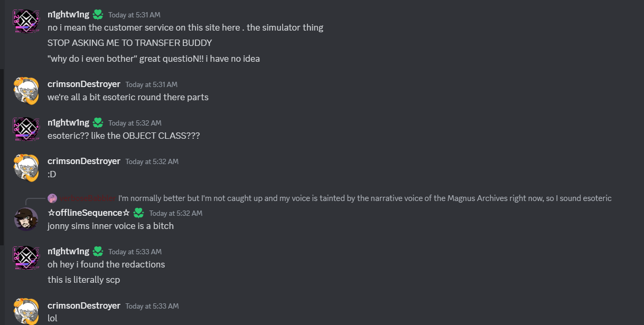Click the n1ghtw1ng username above the OBJECT CLASS message
Viewport: 644px width, 325px height.
tap(68, 122)
